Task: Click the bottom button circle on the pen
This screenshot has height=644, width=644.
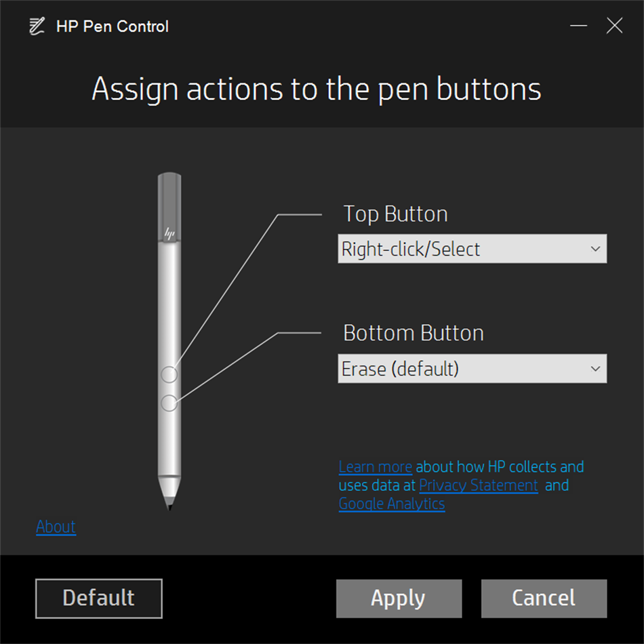Action: point(169,403)
